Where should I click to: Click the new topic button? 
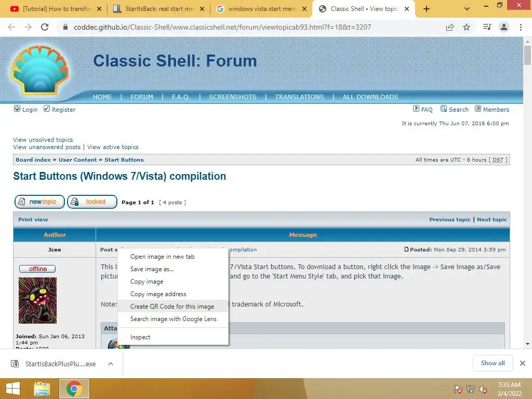[39, 202]
